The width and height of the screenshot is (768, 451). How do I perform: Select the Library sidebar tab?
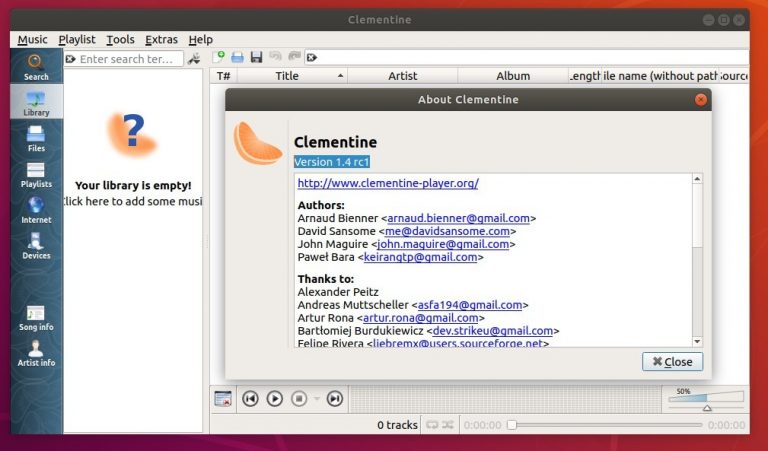tap(36, 102)
